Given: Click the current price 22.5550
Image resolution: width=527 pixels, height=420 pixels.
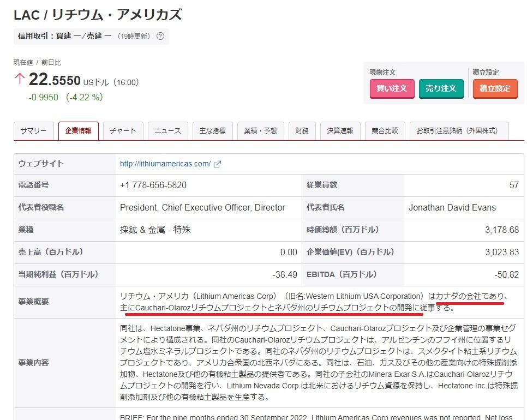Looking at the screenshot, I should pyautogui.click(x=55, y=80).
